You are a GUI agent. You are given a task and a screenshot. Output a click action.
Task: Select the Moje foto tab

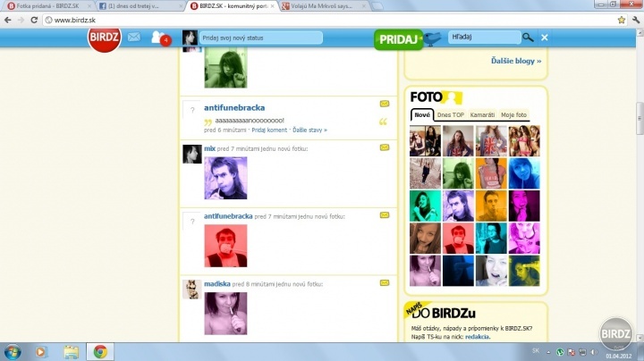(513, 115)
